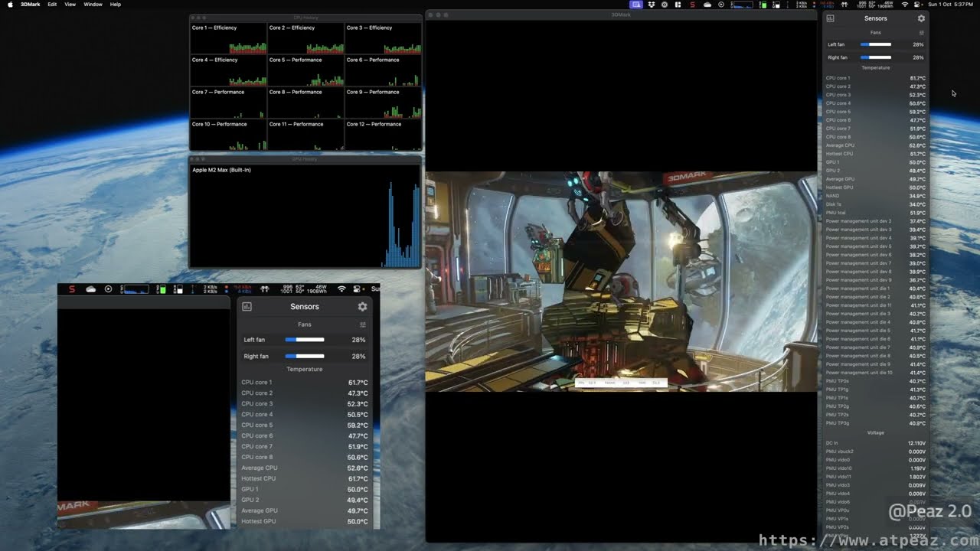980x551 pixels.
Task: Click Wi-Fi icon in magnified inset menu bar
Action: (341, 289)
